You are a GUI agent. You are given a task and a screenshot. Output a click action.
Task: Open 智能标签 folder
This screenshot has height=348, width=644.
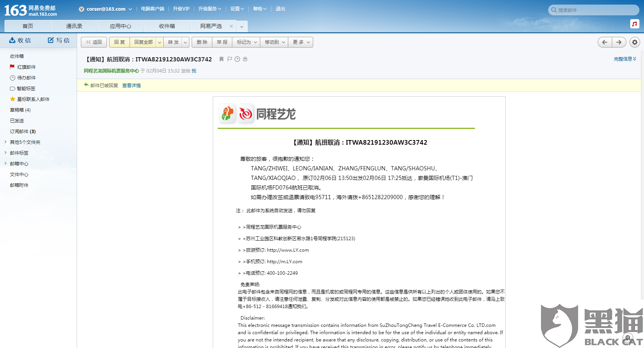click(x=26, y=88)
